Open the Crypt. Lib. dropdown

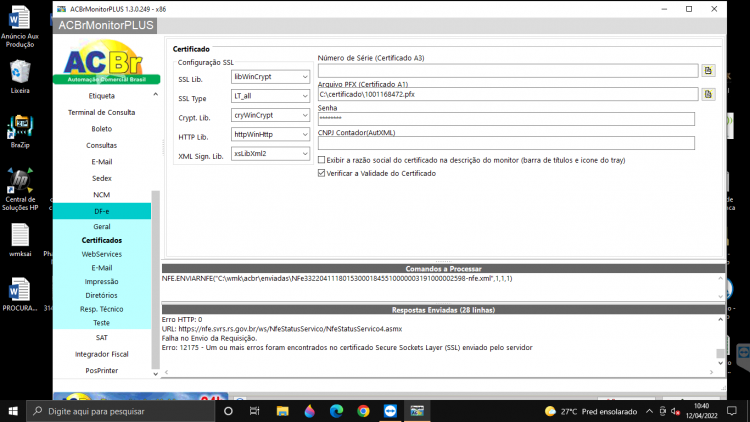(x=270, y=115)
